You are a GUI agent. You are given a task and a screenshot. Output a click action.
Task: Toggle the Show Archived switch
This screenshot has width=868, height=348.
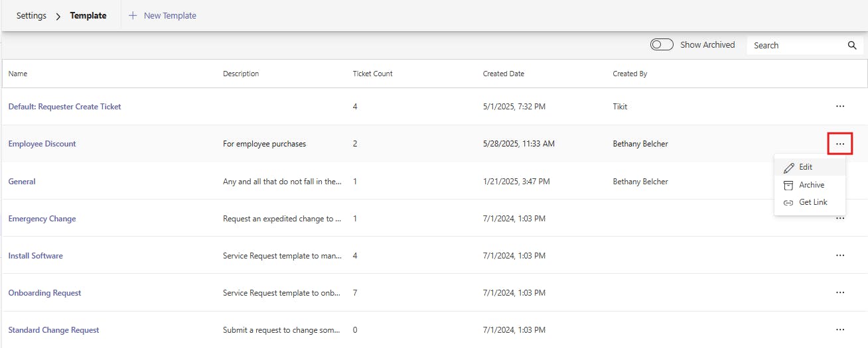pyautogui.click(x=662, y=45)
